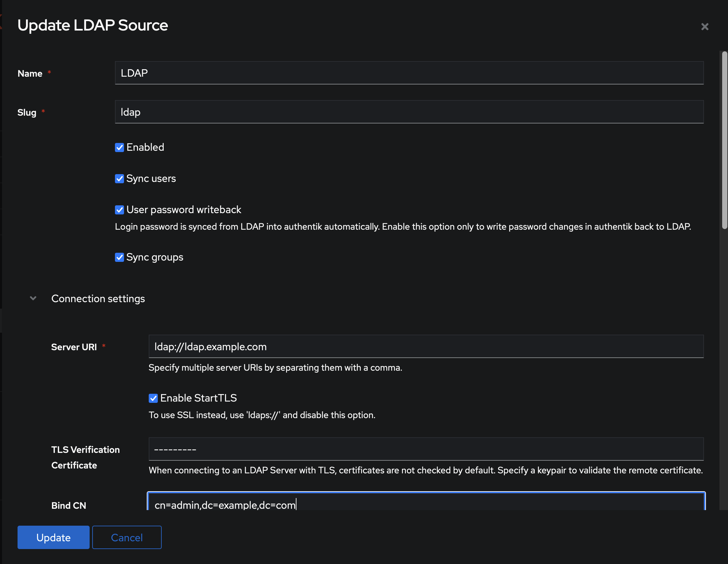Focus the Name input field
The width and height of the screenshot is (728, 564).
pos(409,73)
